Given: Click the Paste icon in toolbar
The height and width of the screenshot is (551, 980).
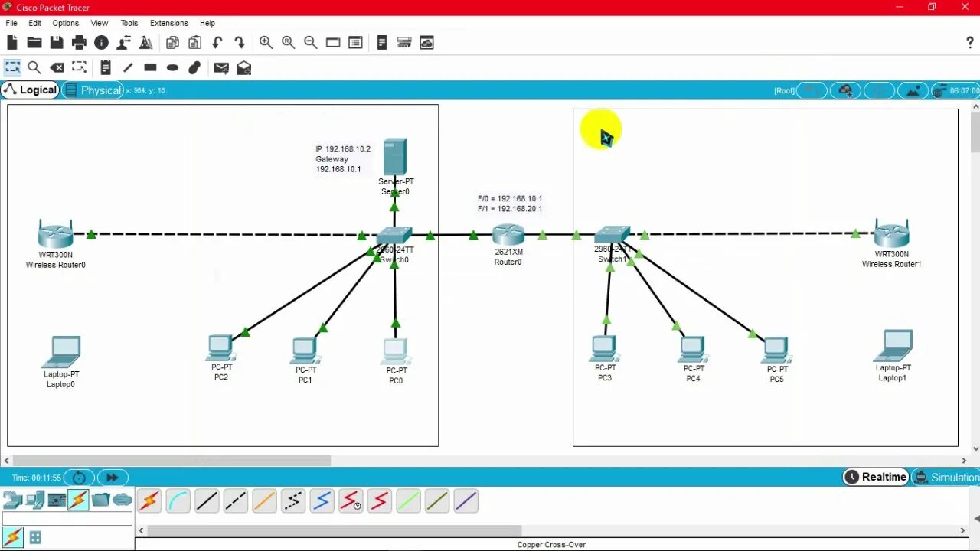Looking at the screenshot, I should point(194,43).
